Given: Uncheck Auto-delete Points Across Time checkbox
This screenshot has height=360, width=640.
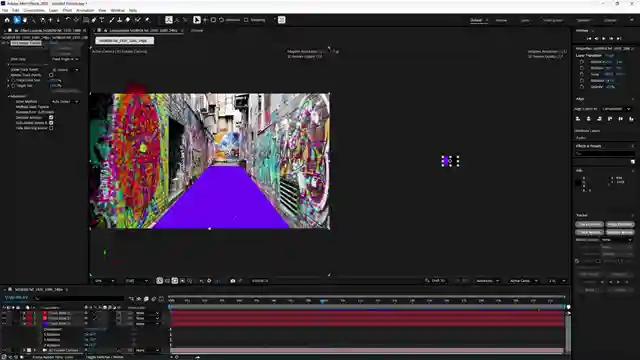Looking at the screenshot, I should (51, 123).
